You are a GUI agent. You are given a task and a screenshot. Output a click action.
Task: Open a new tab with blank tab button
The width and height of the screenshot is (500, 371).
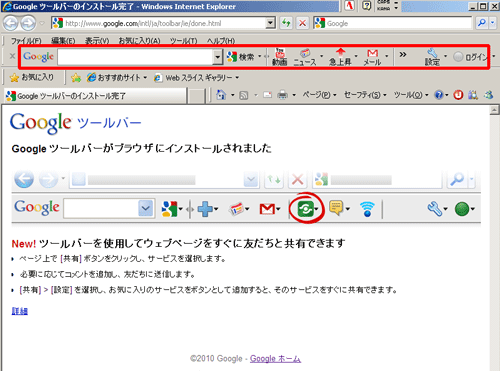(x=197, y=96)
